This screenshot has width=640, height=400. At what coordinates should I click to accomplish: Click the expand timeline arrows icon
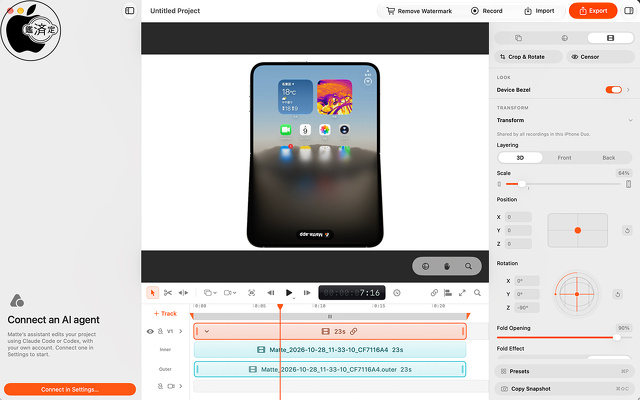tap(462, 293)
